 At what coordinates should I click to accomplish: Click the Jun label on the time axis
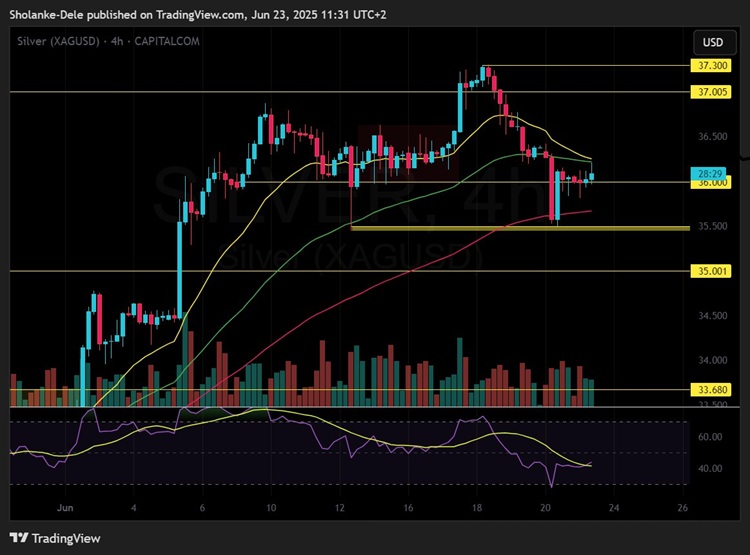coord(65,508)
